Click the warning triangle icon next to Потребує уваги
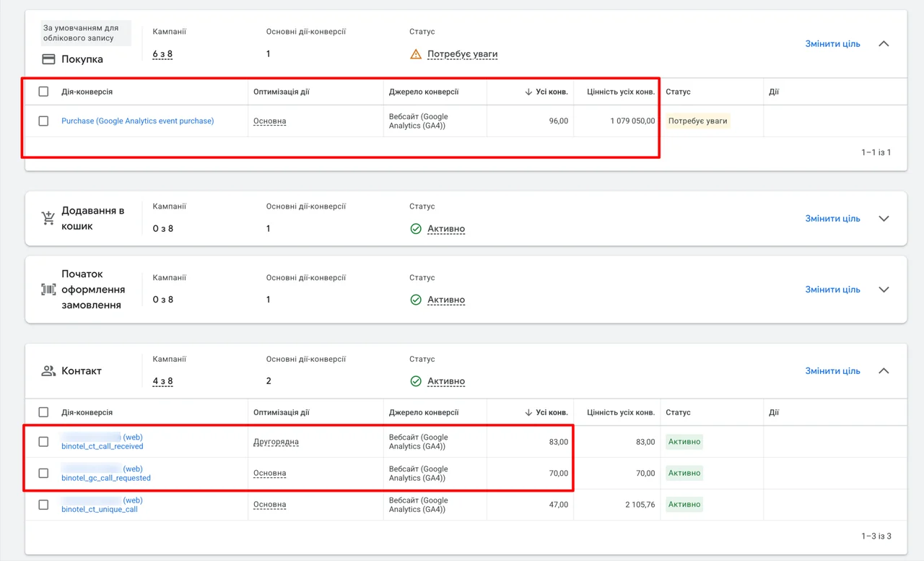 [x=416, y=54]
